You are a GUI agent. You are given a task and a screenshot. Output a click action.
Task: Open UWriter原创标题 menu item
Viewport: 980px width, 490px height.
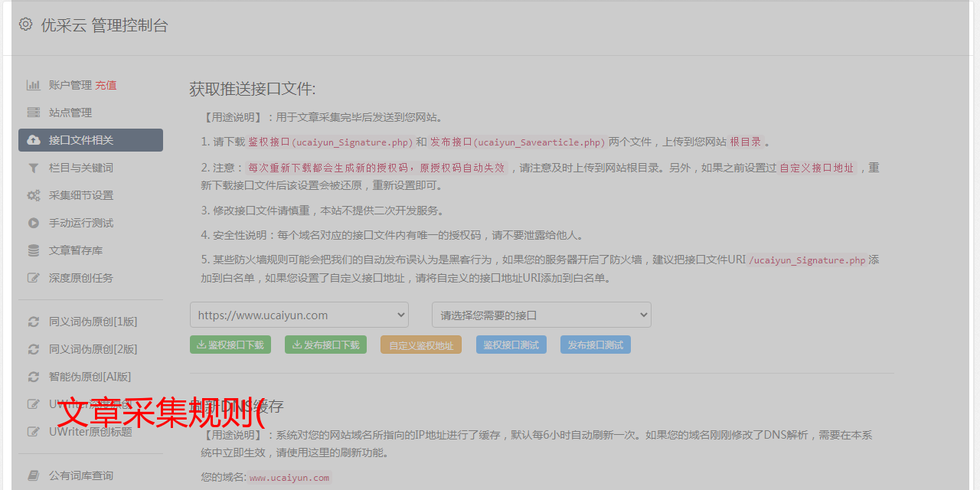tap(90, 432)
